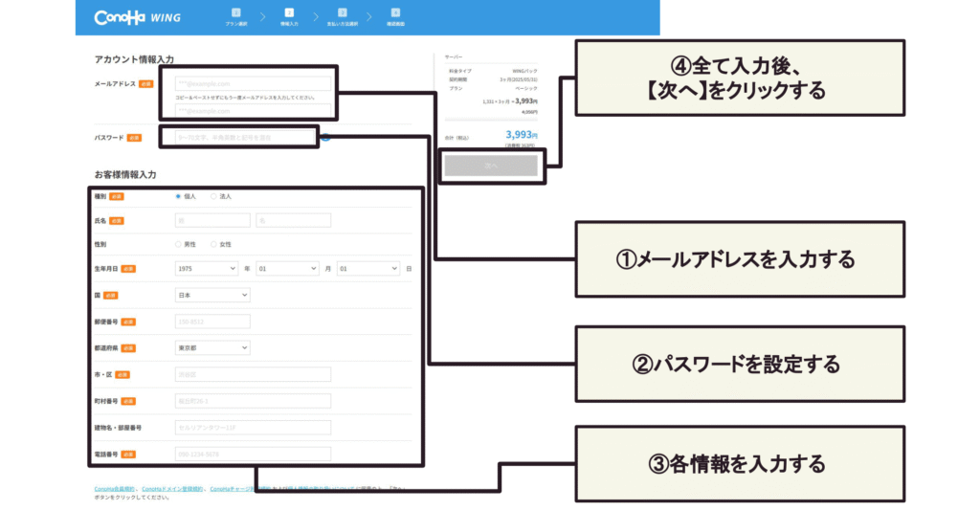The width and height of the screenshot is (980, 511).
Task: Click step 4 confirmation screen icon
Action: 395,12
